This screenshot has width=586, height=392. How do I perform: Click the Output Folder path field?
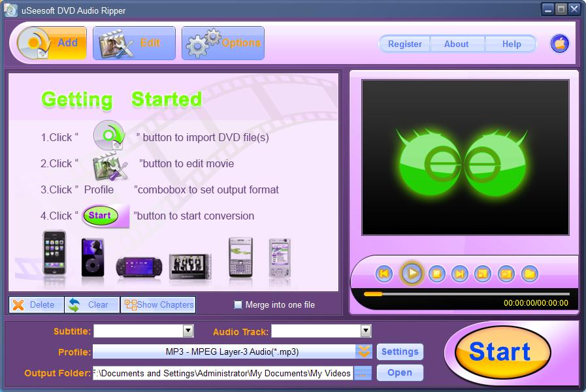click(x=223, y=373)
